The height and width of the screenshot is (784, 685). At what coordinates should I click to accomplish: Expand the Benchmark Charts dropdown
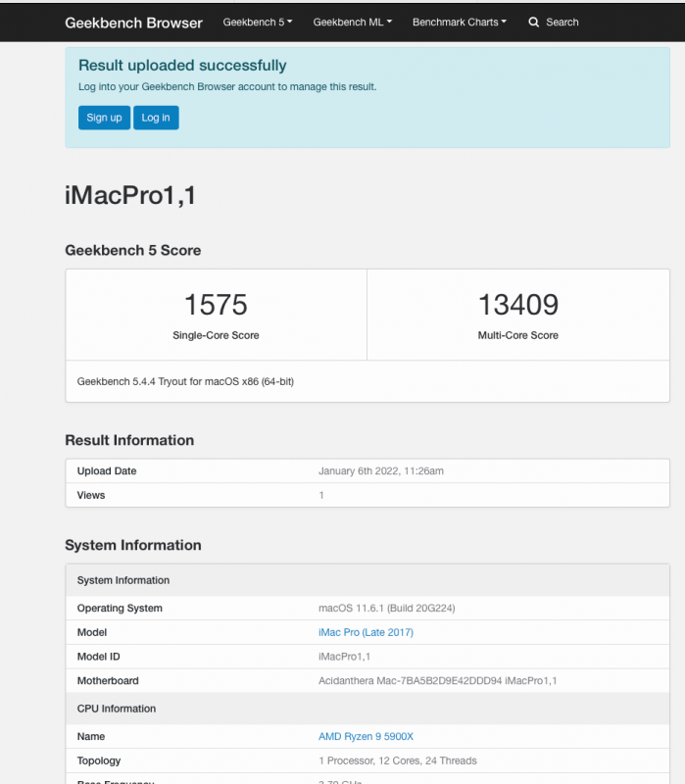(460, 22)
